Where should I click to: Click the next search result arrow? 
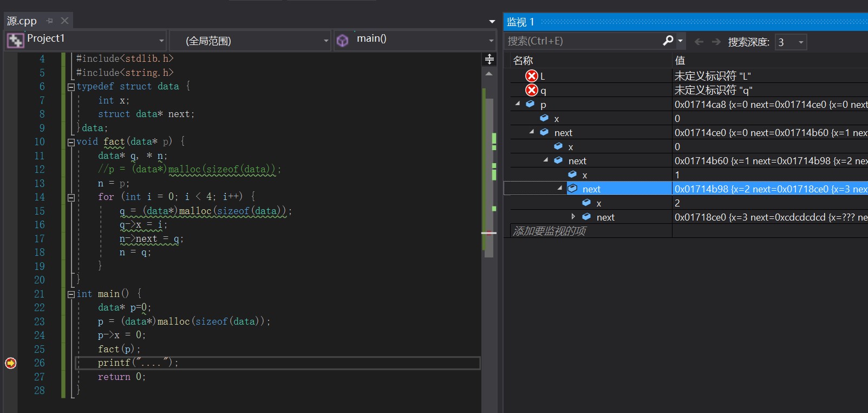click(x=716, y=41)
